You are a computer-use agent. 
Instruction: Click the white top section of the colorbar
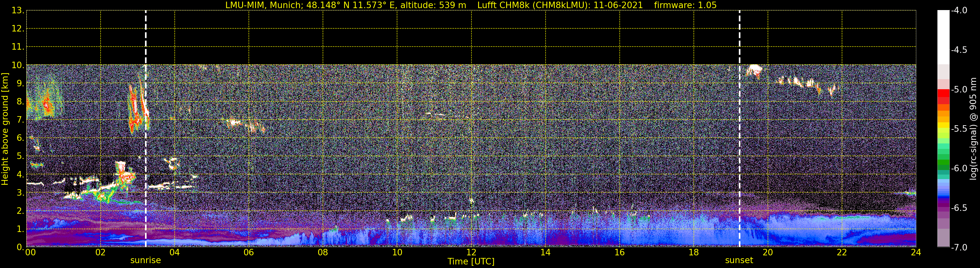(944, 37)
